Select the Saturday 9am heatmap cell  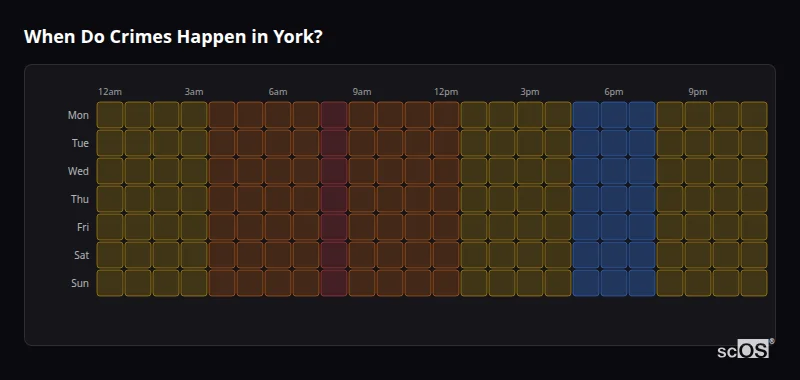tap(362, 255)
